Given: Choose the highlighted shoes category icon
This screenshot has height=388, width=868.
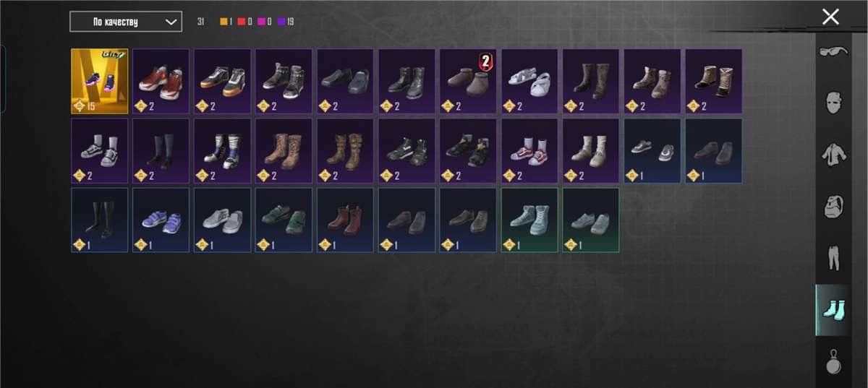Looking at the screenshot, I should coord(833,309).
